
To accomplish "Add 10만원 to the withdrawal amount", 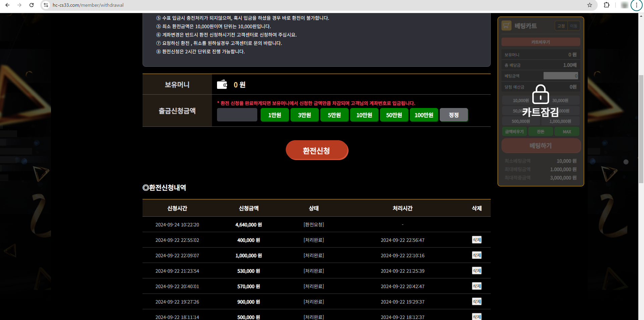I will pyautogui.click(x=364, y=115).
